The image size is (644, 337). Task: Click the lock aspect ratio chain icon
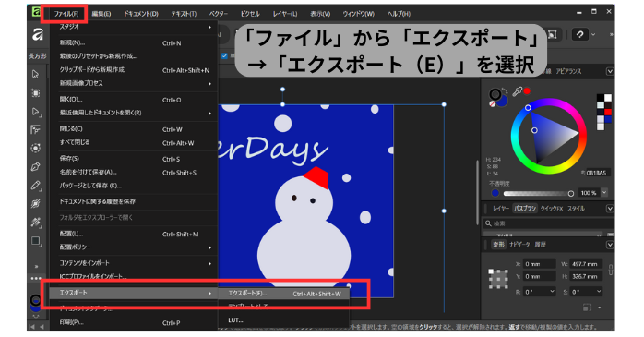pyautogui.click(x=611, y=270)
